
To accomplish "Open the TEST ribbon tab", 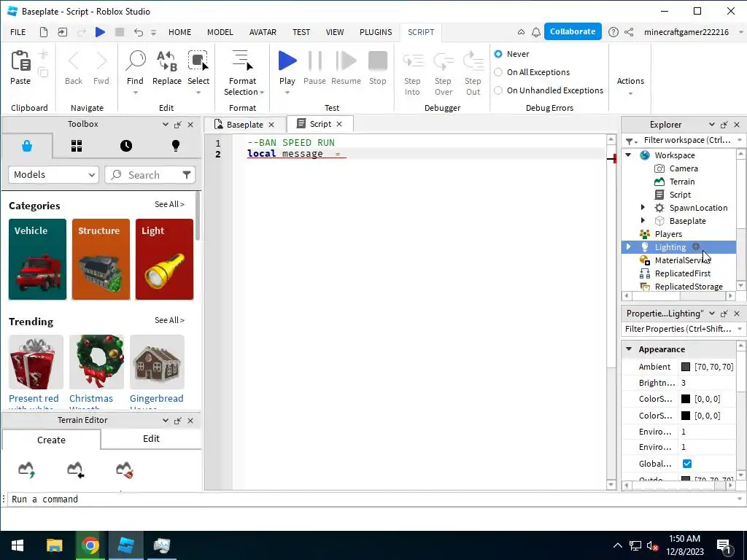I will click(x=301, y=32).
